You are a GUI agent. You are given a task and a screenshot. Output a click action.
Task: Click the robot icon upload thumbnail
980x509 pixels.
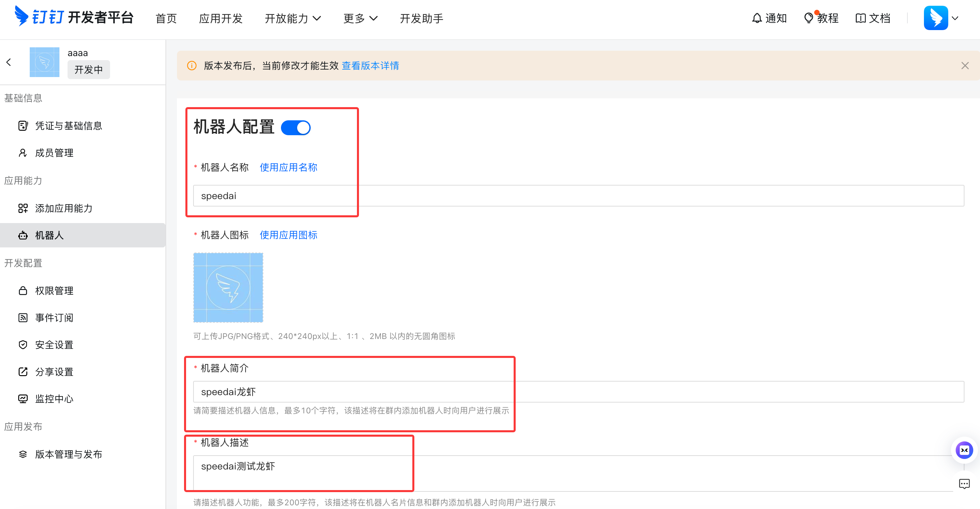228,287
